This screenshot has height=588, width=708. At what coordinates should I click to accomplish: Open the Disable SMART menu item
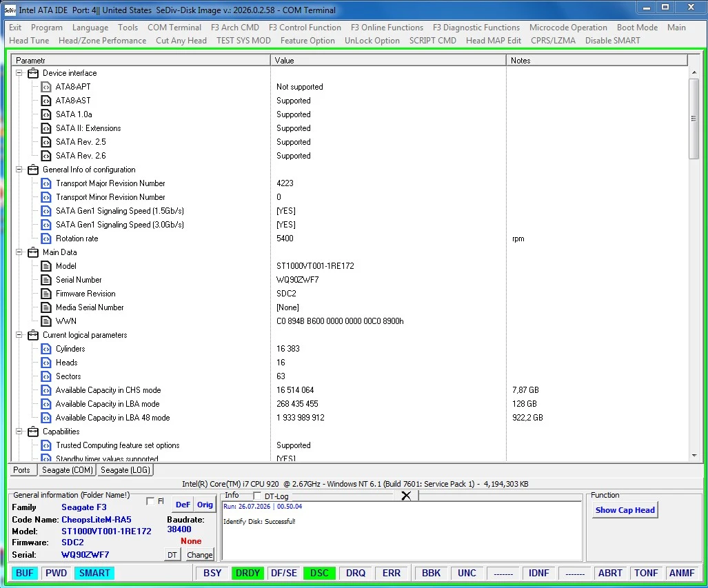tap(612, 41)
